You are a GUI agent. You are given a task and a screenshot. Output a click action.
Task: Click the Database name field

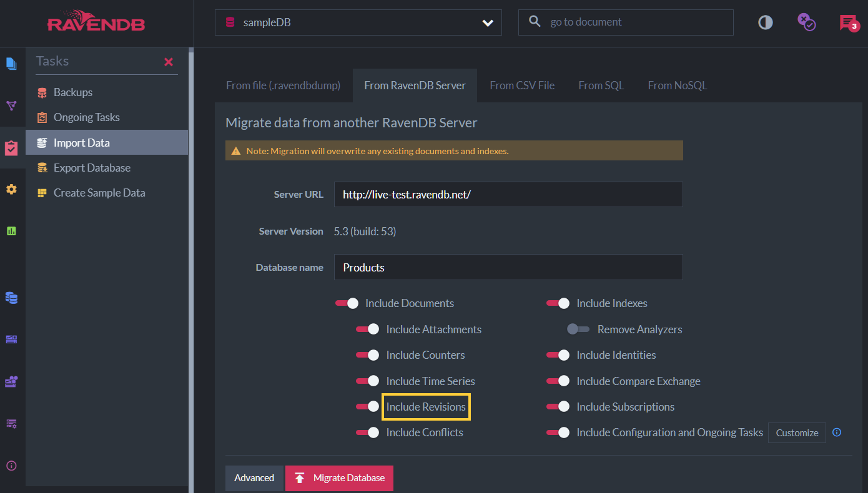508,267
